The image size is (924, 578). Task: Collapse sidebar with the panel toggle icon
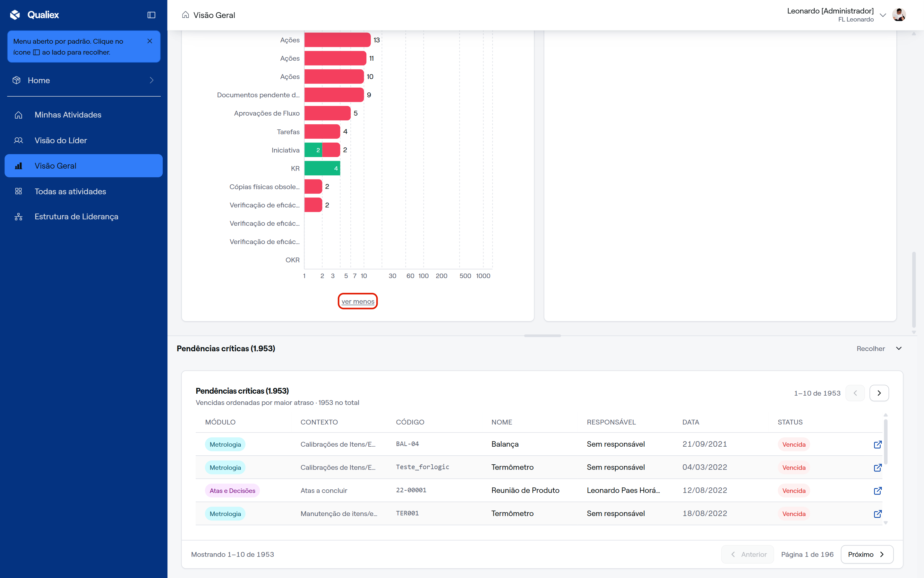coord(151,15)
